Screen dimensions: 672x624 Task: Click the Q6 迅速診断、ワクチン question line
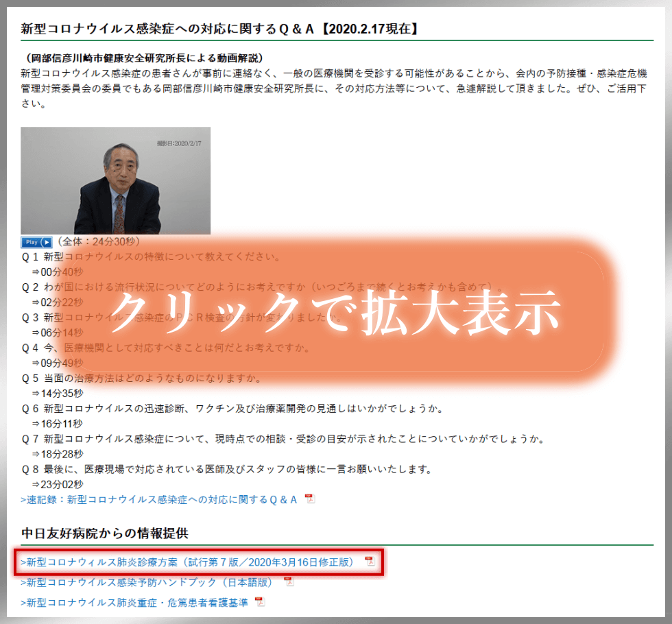point(232,409)
